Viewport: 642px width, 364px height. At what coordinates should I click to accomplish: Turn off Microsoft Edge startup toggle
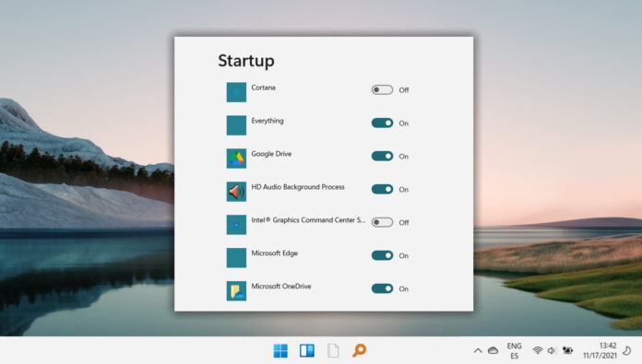(x=382, y=255)
